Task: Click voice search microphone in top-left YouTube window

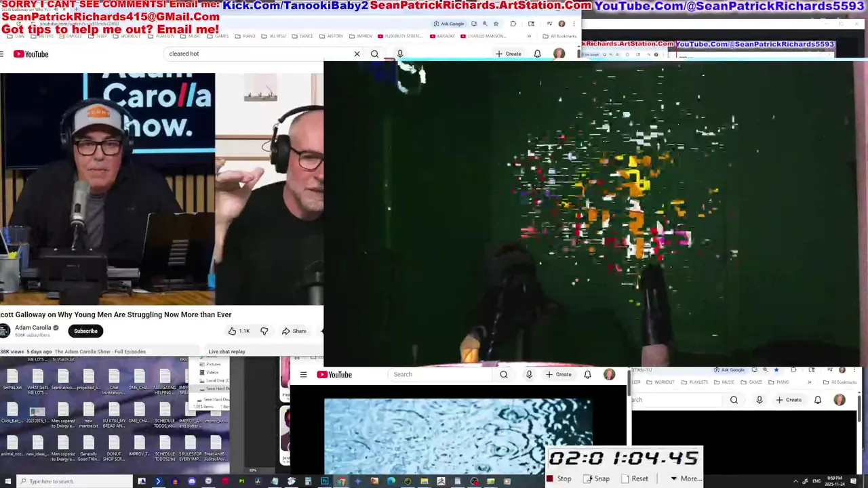Action: pos(400,54)
